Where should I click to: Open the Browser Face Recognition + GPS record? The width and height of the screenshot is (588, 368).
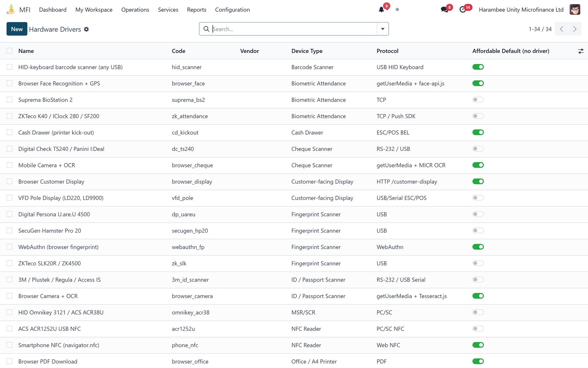coord(59,84)
